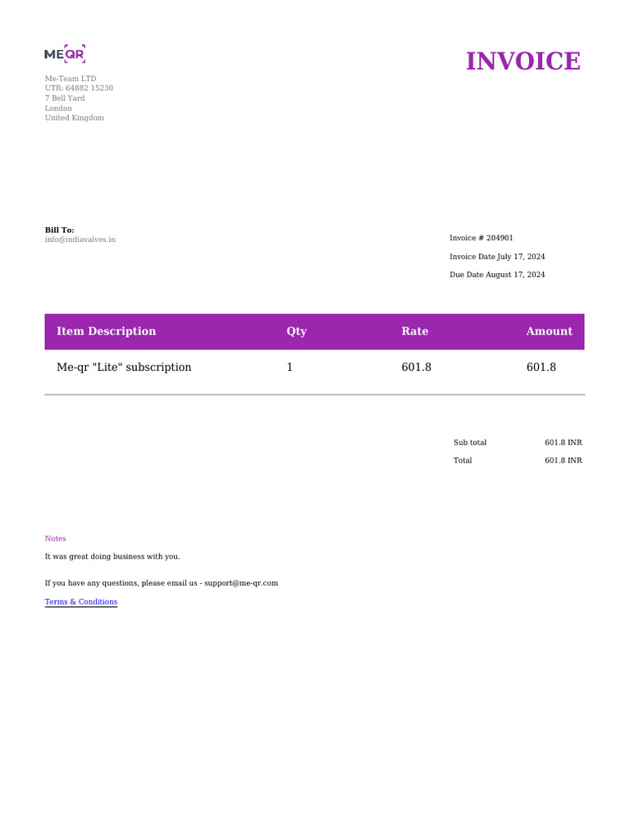Screen dimensions: 630x840
Task: Click the 601.8 value in the Rate column
Action: (x=416, y=367)
